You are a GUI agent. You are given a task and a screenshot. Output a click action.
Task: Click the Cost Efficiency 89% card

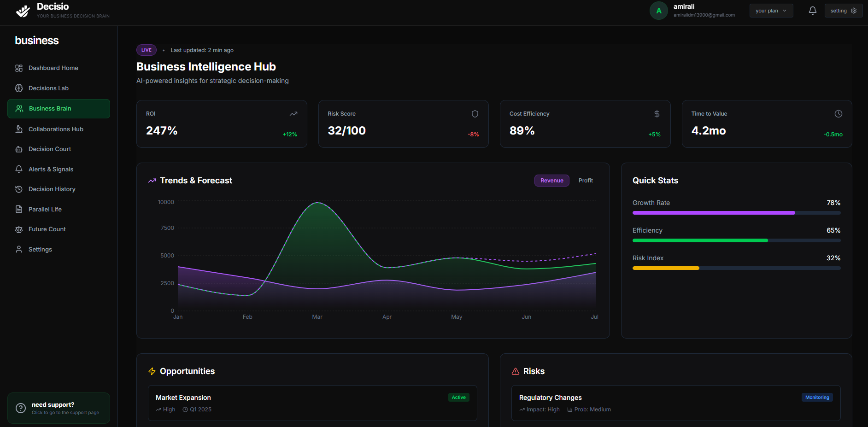[585, 124]
